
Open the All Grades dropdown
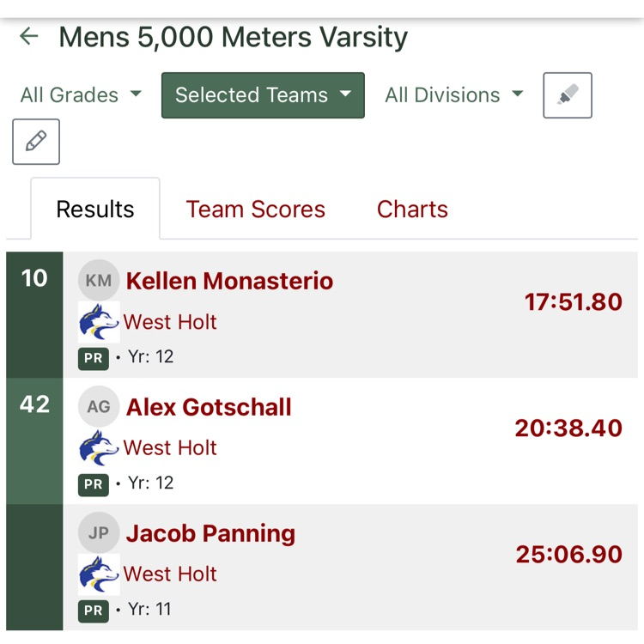coord(81,95)
